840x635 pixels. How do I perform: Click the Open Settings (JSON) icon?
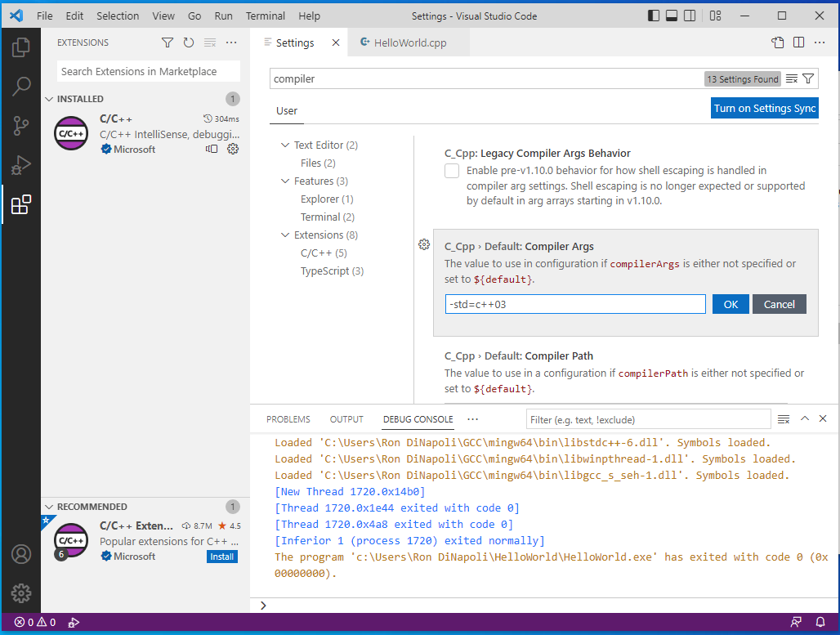(x=778, y=42)
